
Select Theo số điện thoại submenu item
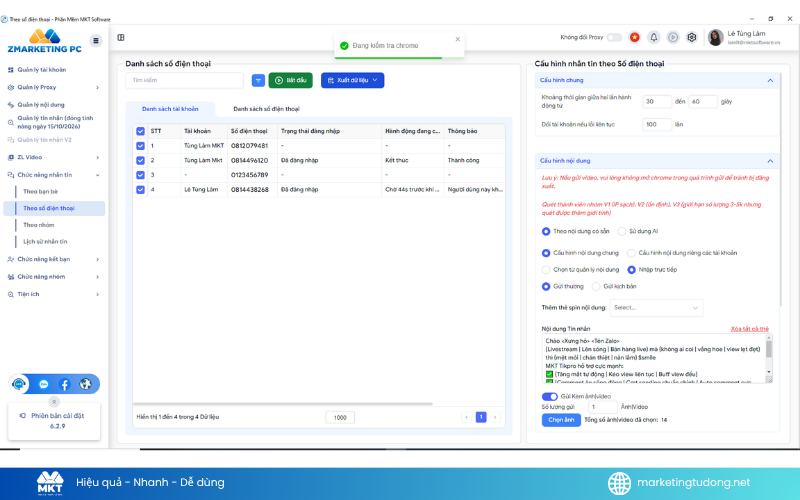click(54, 208)
